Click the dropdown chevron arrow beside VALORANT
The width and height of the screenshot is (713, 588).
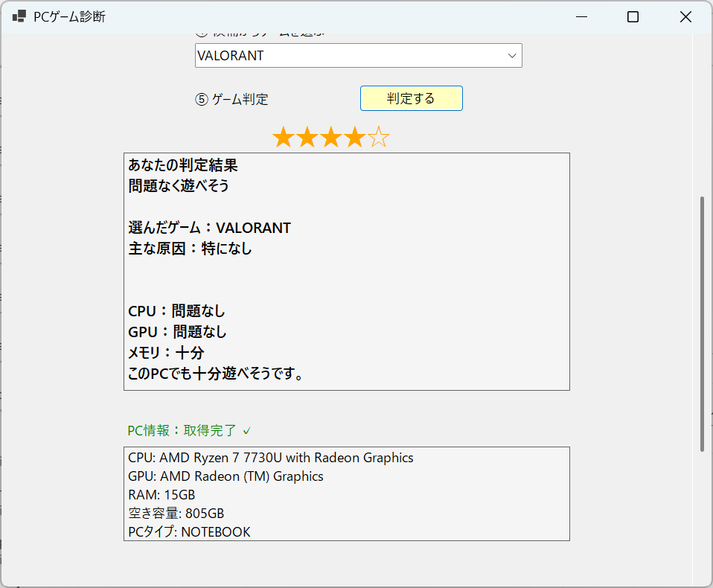(512, 56)
